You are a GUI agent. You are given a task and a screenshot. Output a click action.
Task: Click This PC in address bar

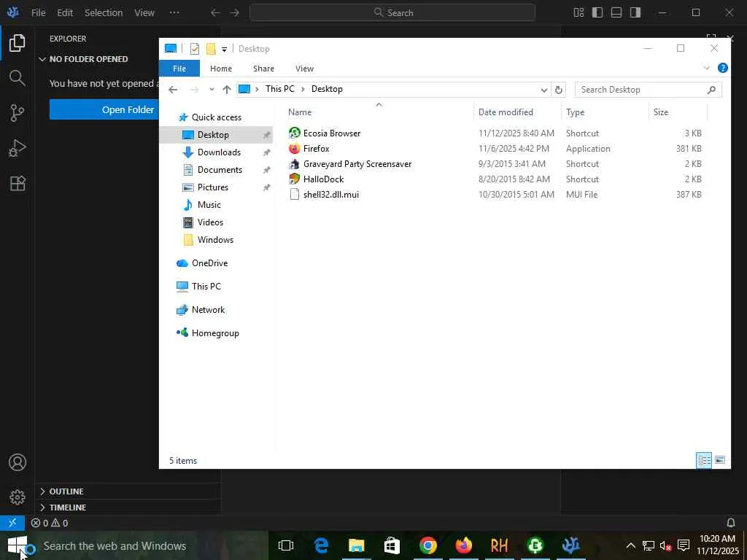[x=279, y=89]
